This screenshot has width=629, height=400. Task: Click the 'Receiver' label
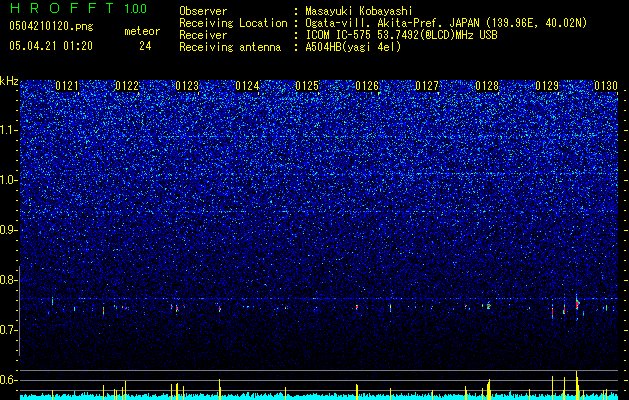[203, 35]
